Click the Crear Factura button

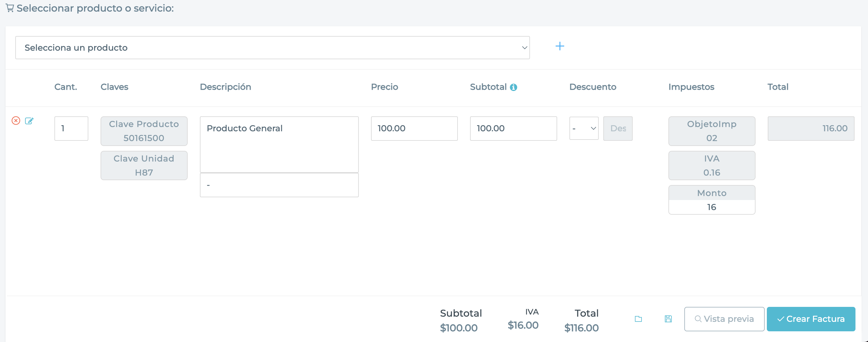point(811,319)
